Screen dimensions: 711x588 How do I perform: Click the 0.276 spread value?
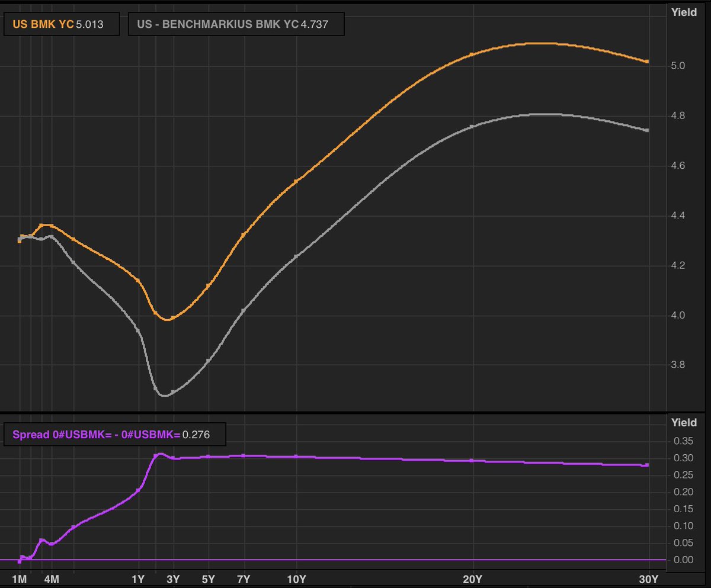pyautogui.click(x=196, y=435)
